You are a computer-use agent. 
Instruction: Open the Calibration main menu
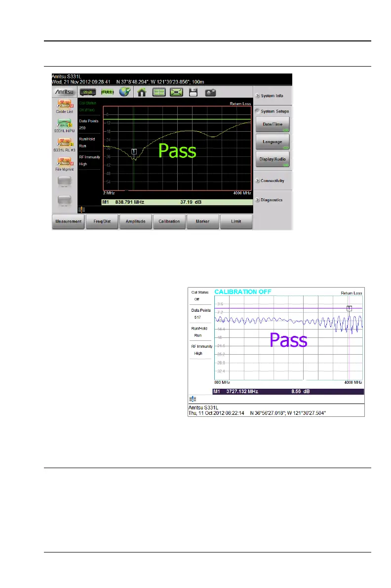click(x=169, y=221)
